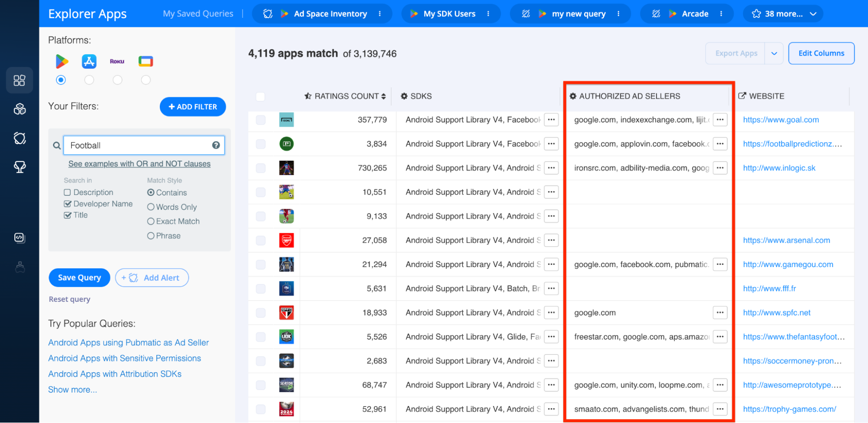This screenshot has width=868, height=423.
Task: Toggle the Title search checkbox
Action: pos(67,215)
